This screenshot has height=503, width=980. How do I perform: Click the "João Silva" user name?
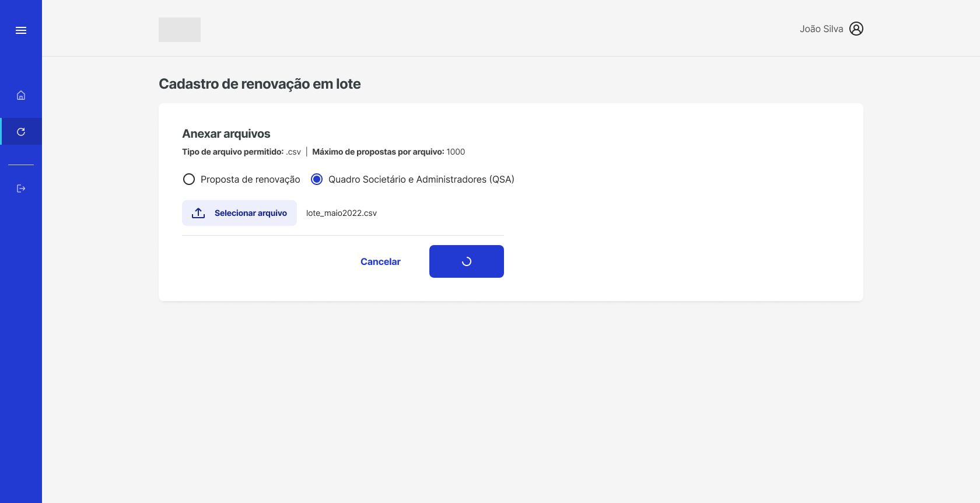821,29
